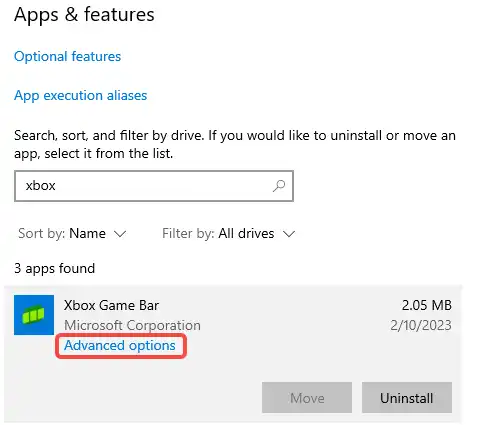492x425 pixels.
Task: Open App execution aliases link
Action: [x=80, y=95]
